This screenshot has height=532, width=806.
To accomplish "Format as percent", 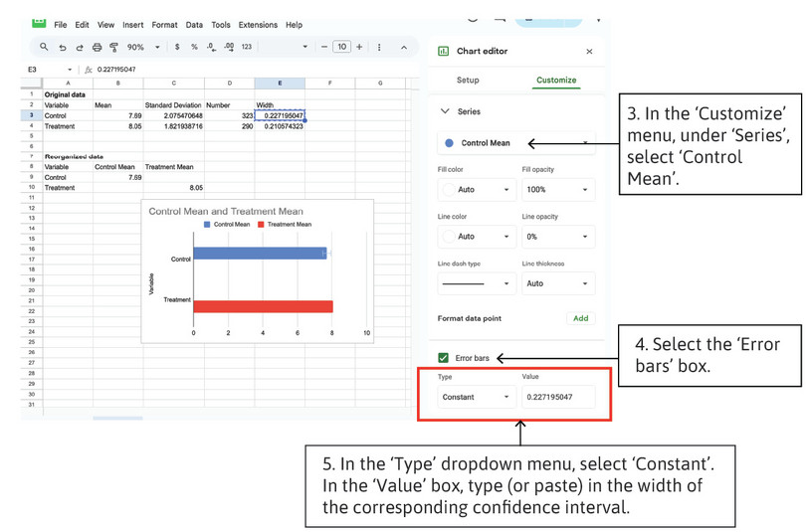I will [x=194, y=47].
